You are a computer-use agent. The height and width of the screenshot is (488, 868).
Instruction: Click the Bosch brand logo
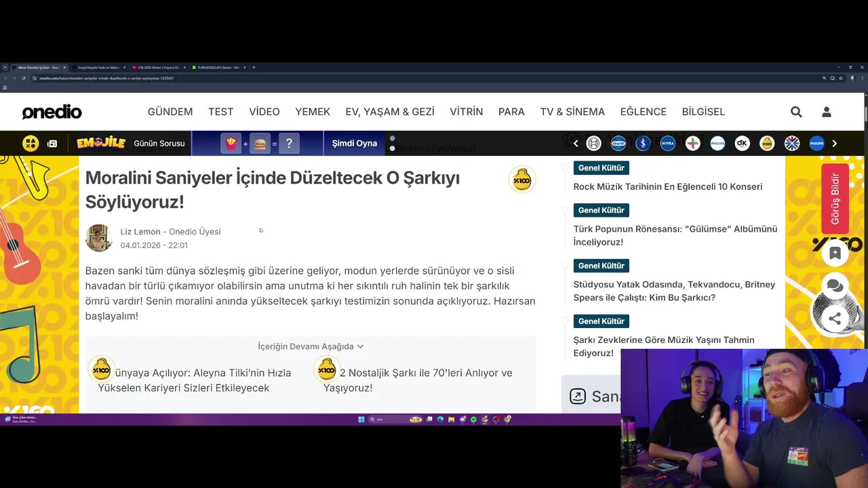click(594, 143)
